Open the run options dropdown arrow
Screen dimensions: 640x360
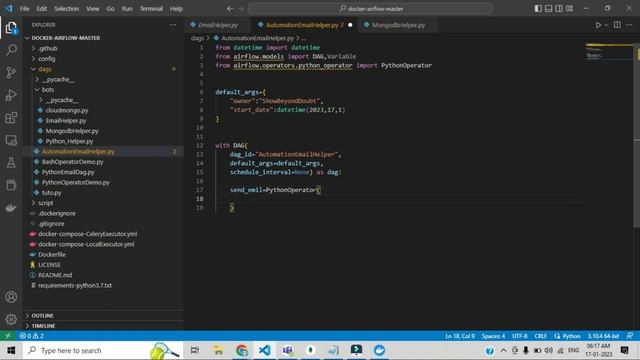tap(606, 25)
